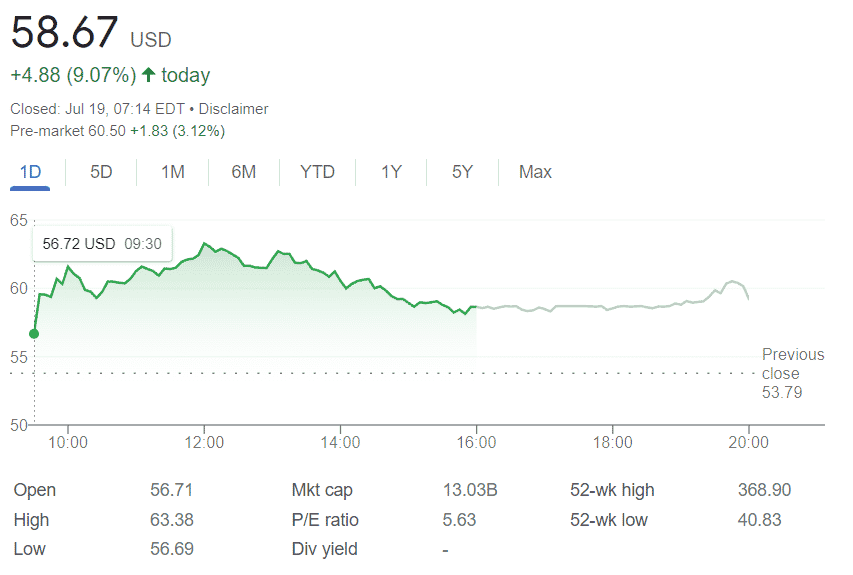Click the 58.67 price headline

point(64,32)
